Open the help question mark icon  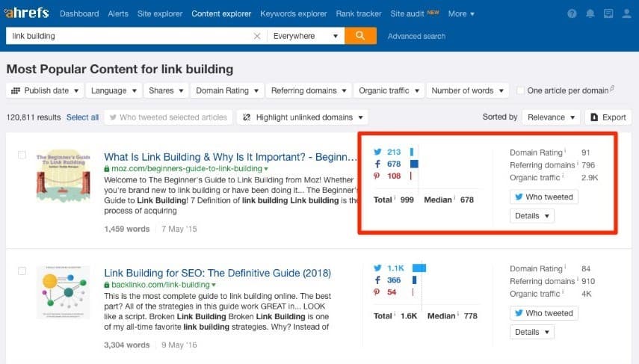[x=572, y=14]
